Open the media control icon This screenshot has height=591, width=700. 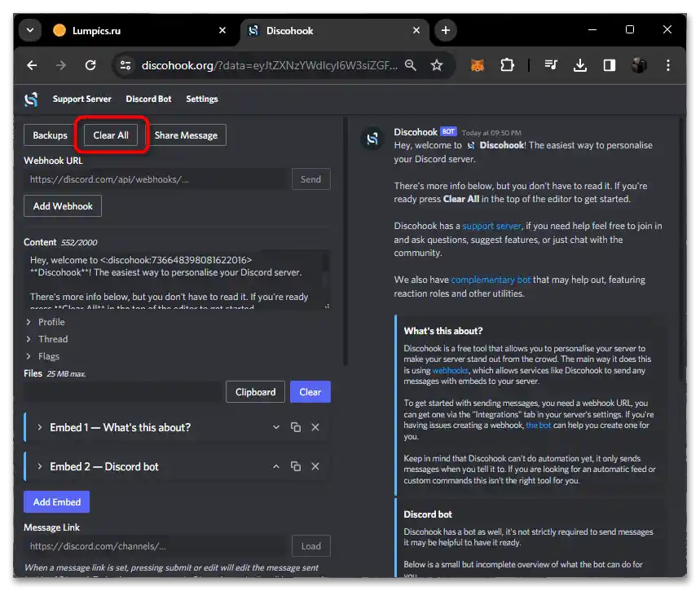point(551,66)
